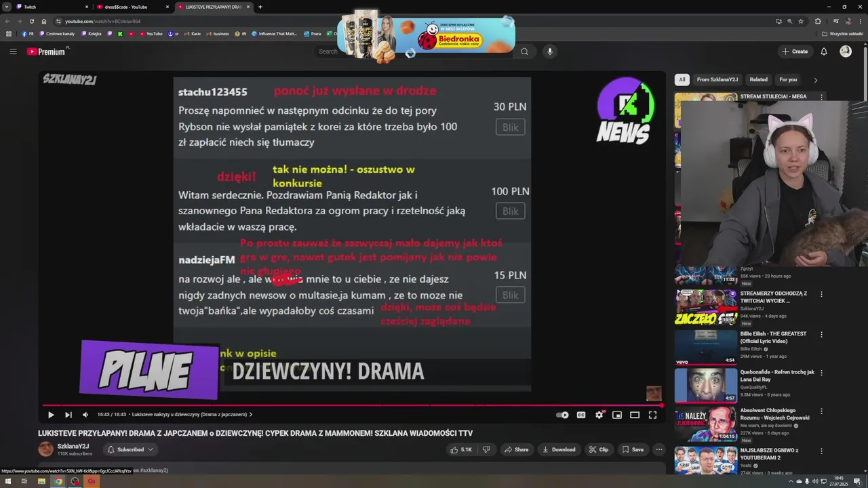The image size is (868, 488).
Task: Open options for NAJSŁABSZE OGNIWO video
Action: (x=821, y=451)
